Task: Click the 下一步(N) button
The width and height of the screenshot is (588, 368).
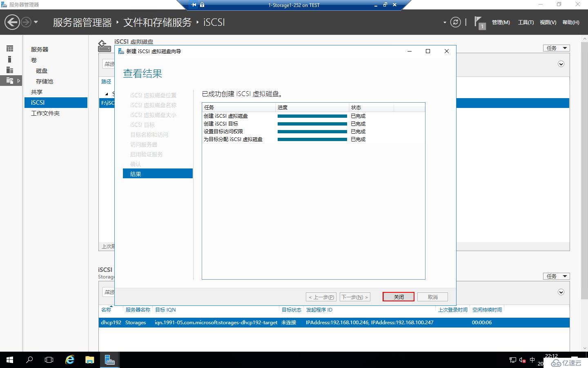Action: click(x=355, y=297)
